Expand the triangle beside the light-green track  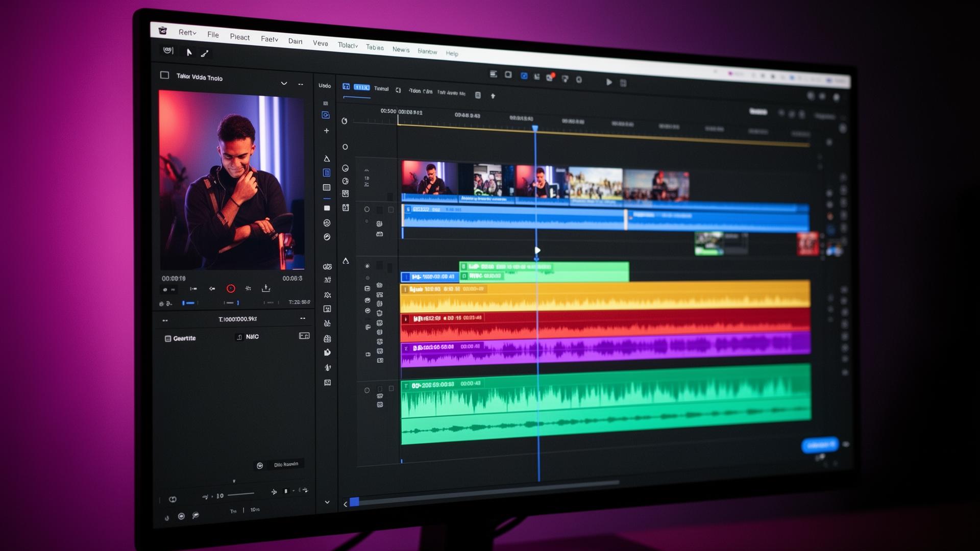click(x=346, y=261)
